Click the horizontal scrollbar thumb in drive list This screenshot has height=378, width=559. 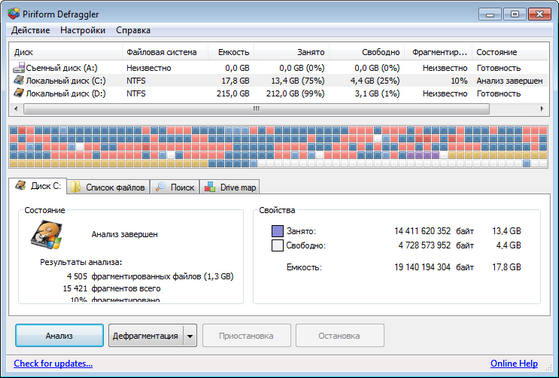pyautogui.click(x=256, y=108)
